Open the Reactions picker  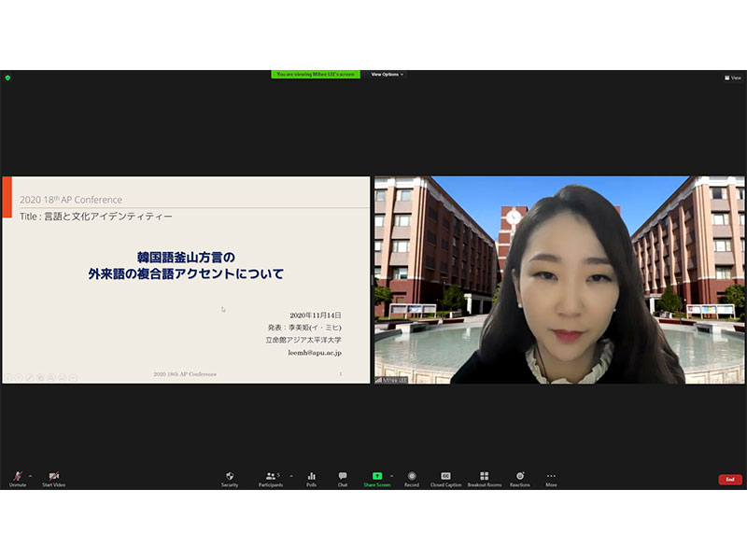point(520,478)
